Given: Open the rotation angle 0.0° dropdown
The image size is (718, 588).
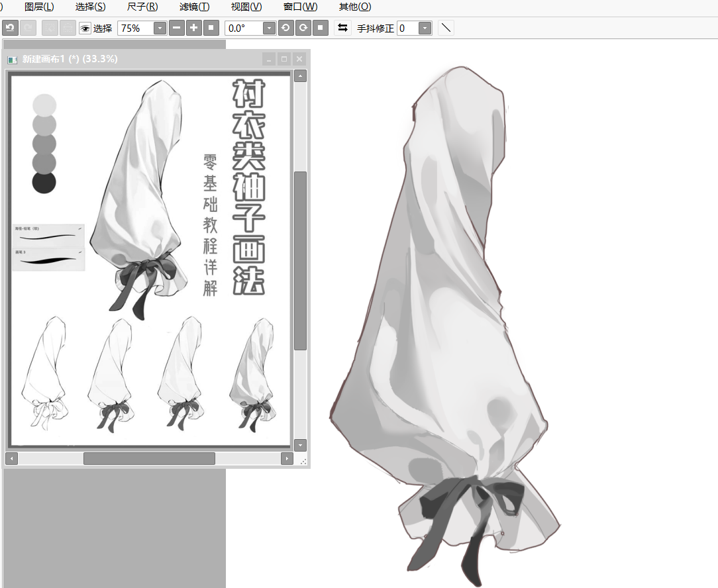Looking at the screenshot, I should [269, 28].
